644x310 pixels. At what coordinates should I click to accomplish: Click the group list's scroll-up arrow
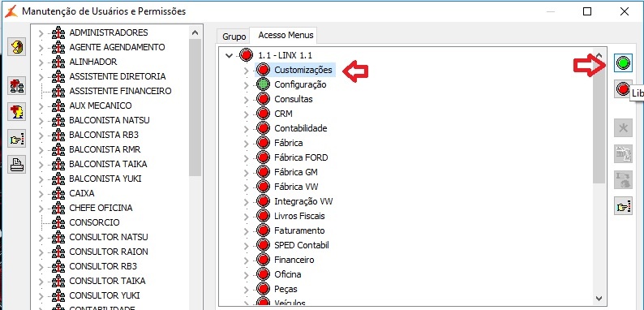click(195, 32)
